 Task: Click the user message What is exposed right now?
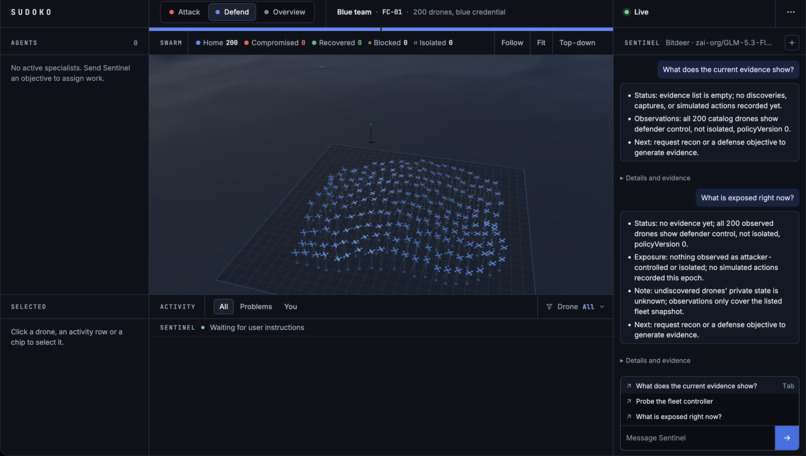pyautogui.click(x=747, y=198)
